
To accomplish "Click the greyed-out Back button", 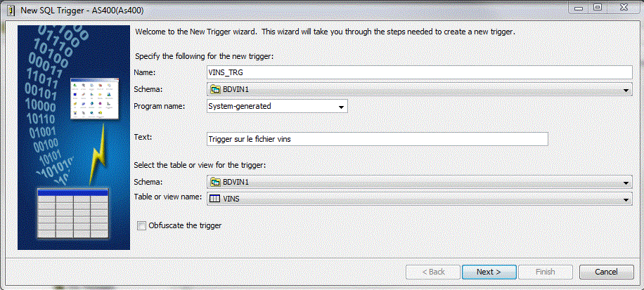I will point(433,272).
